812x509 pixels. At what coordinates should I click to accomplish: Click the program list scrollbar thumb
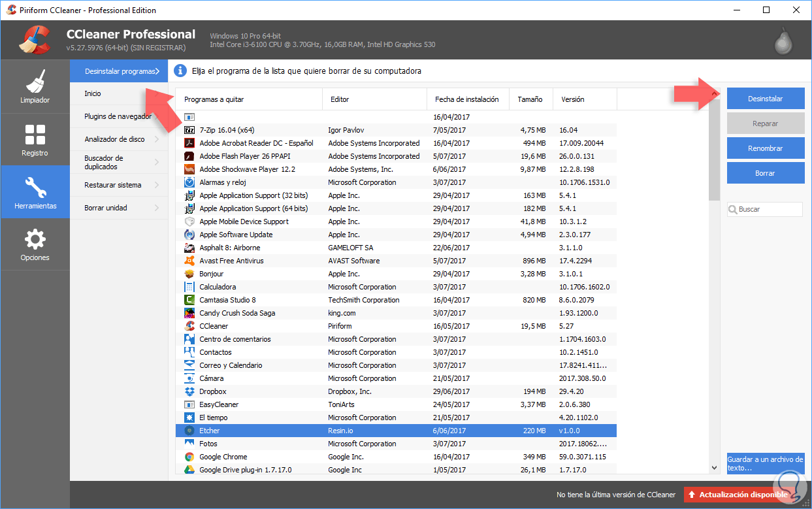(x=714, y=150)
